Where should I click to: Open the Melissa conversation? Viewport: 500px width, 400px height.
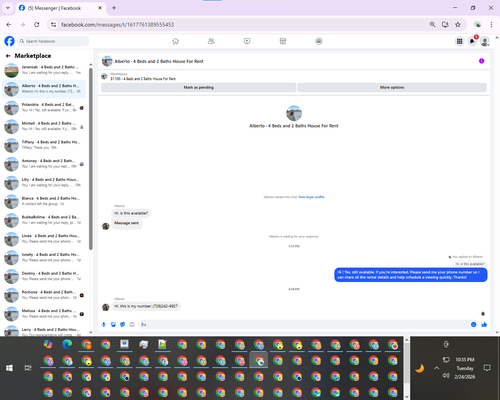[44, 314]
